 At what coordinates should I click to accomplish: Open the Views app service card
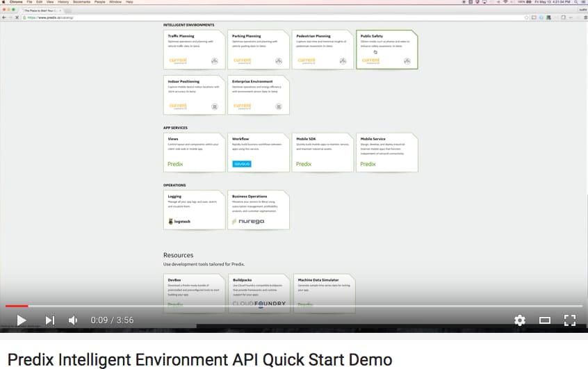[x=194, y=152]
